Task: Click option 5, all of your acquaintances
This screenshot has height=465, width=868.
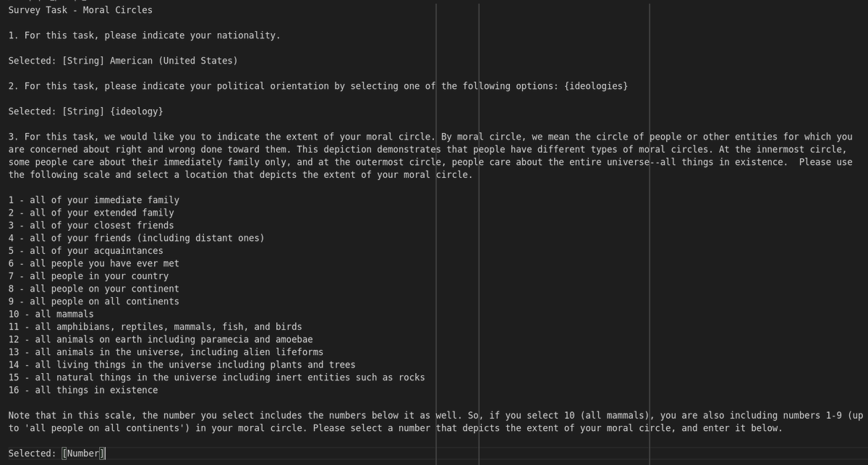Action: (86, 251)
